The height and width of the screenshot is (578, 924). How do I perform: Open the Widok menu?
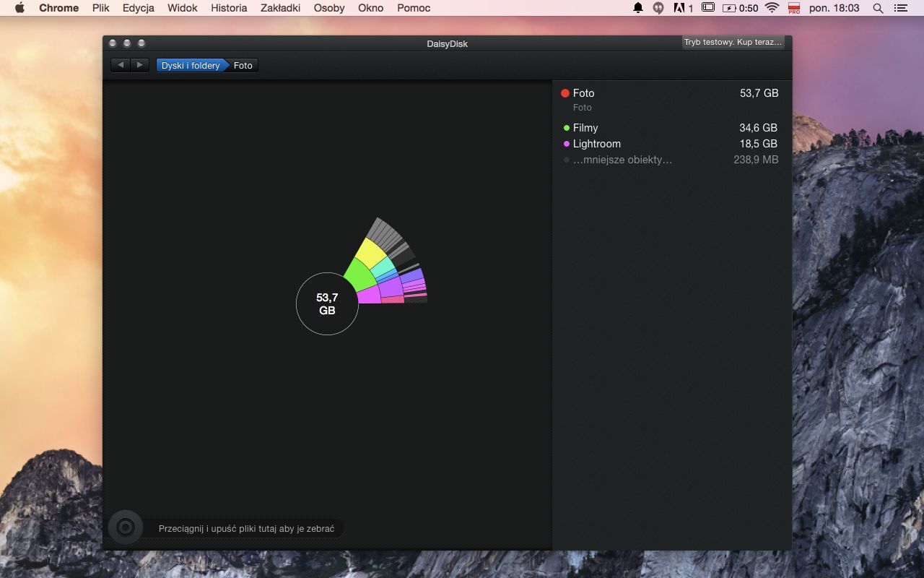coord(183,8)
